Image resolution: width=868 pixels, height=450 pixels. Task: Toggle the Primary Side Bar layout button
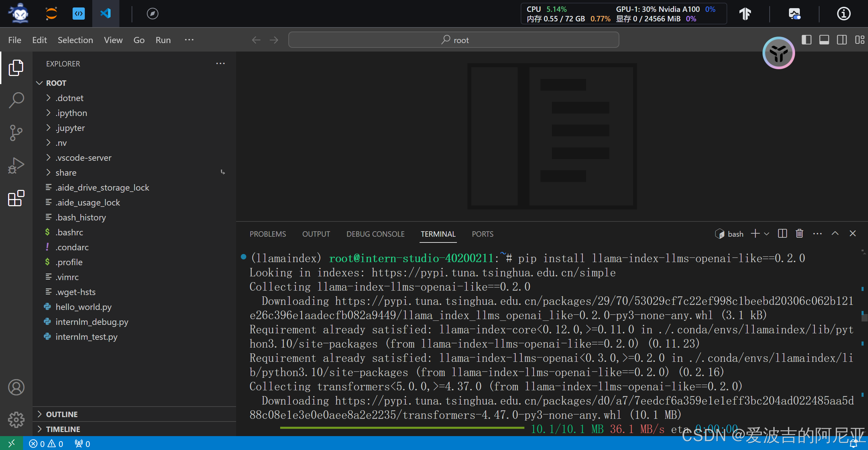pos(807,40)
